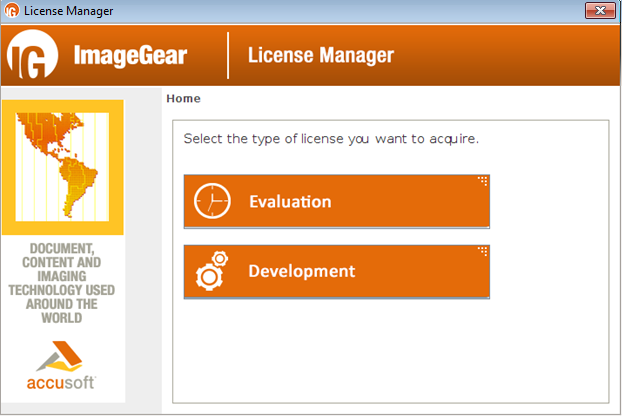622x417 pixels.
Task: Click the 'Document, Content and Imaging' tagline
Action: (62, 283)
